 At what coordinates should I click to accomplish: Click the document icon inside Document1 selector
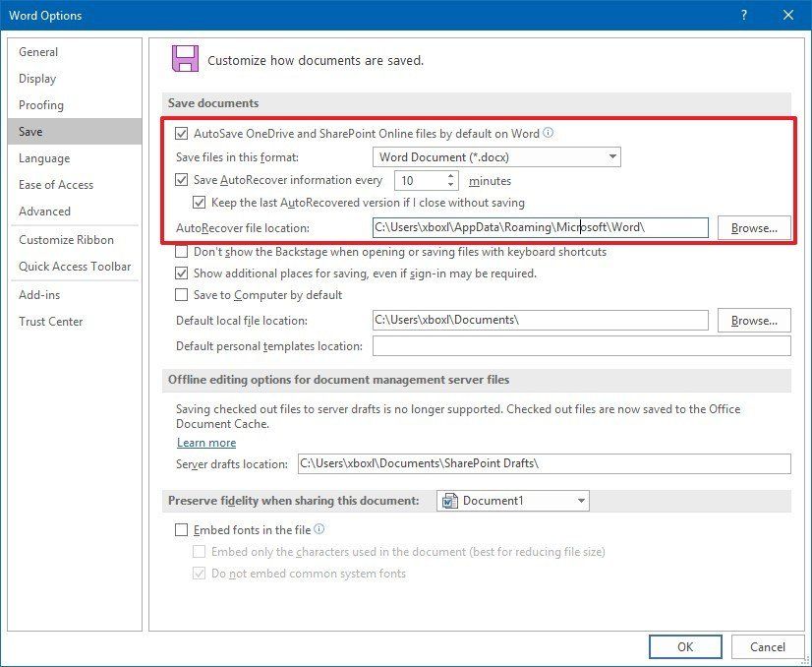pos(450,500)
